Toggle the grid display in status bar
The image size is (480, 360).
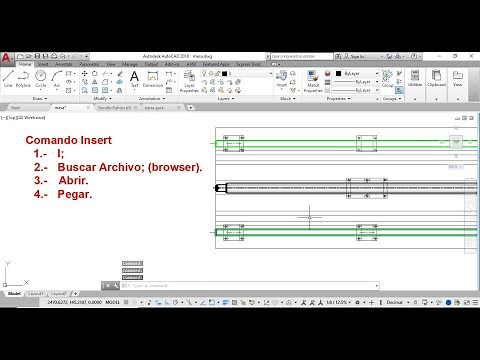pos(126,302)
